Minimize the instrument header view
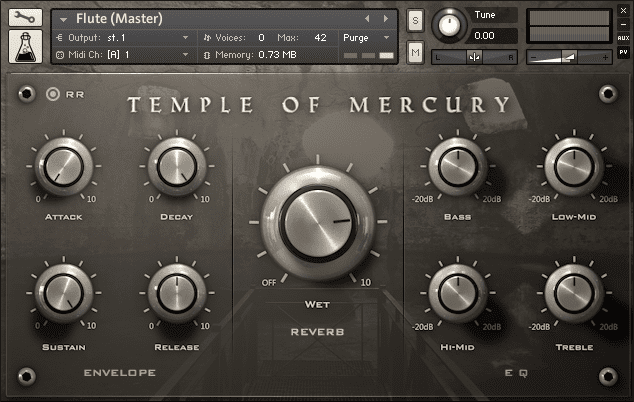 (x=623, y=25)
